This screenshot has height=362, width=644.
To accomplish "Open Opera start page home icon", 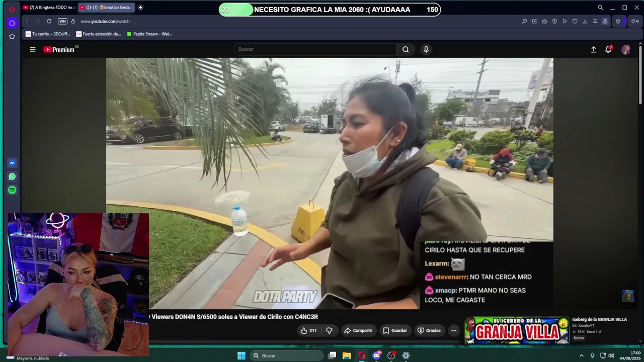I will pos(12,23).
